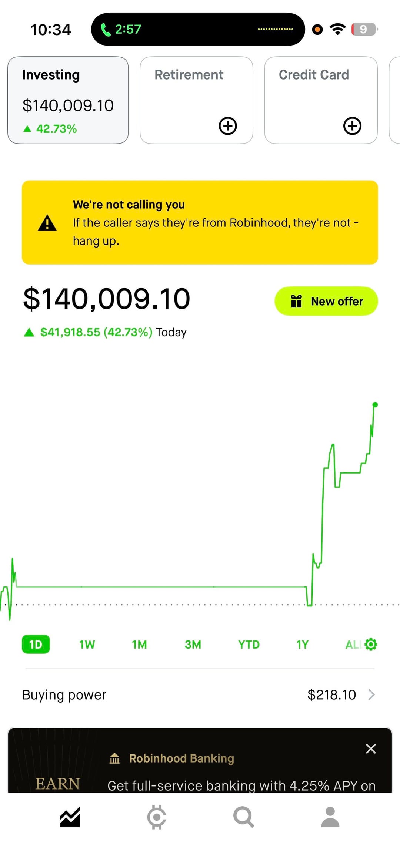
Task: Dismiss the Robinhood Banking promo card
Action: coord(371,748)
